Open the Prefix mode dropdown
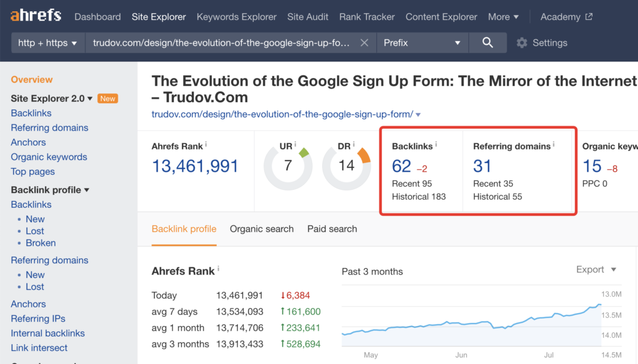This screenshot has width=638, height=364. pyautogui.click(x=421, y=43)
